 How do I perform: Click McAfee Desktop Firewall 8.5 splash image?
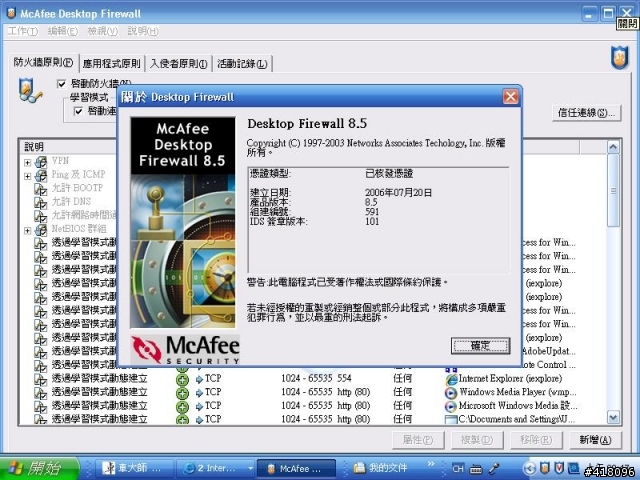click(x=182, y=222)
